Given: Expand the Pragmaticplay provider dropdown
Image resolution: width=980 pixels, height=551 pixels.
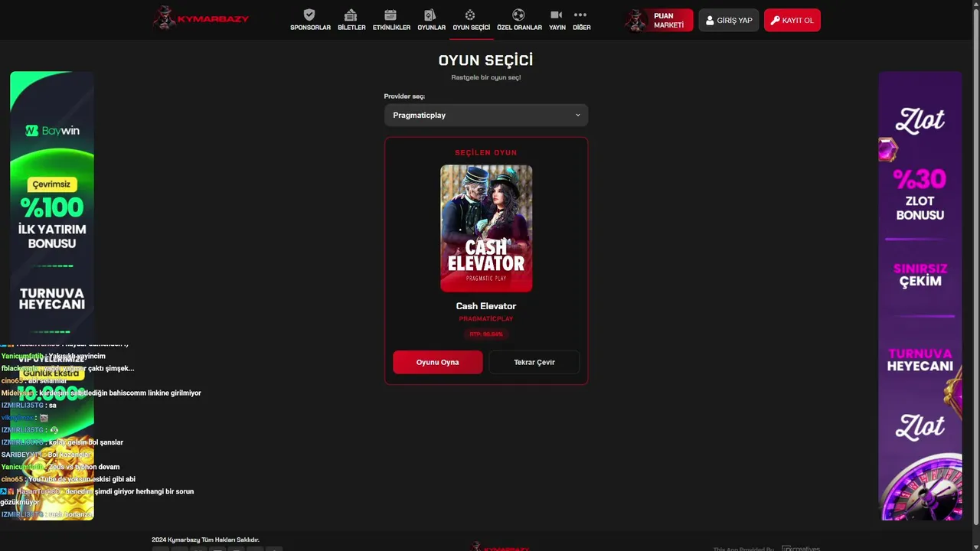Looking at the screenshot, I should (x=486, y=115).
